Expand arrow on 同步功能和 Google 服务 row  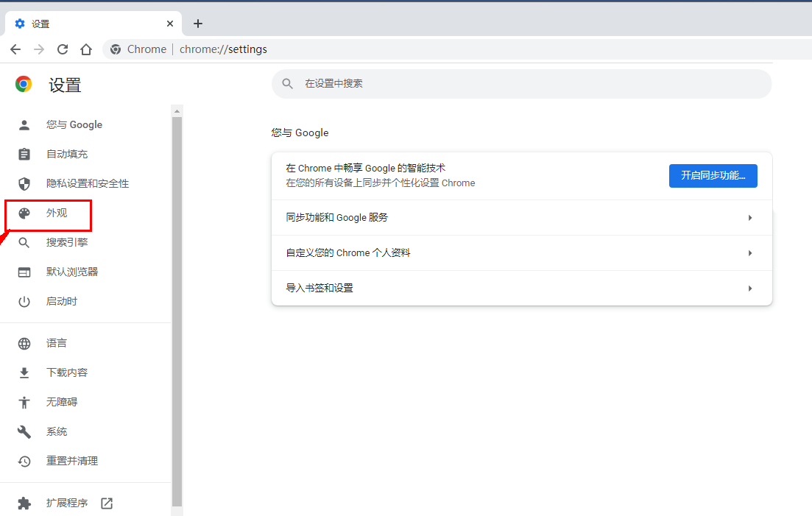pos(750,218)
